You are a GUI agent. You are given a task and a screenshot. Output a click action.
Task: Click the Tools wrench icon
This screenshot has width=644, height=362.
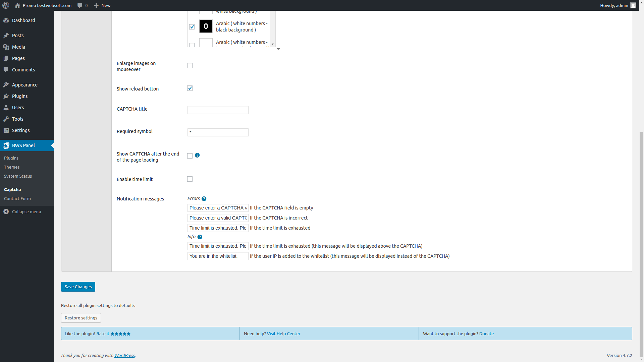(6, 119)
